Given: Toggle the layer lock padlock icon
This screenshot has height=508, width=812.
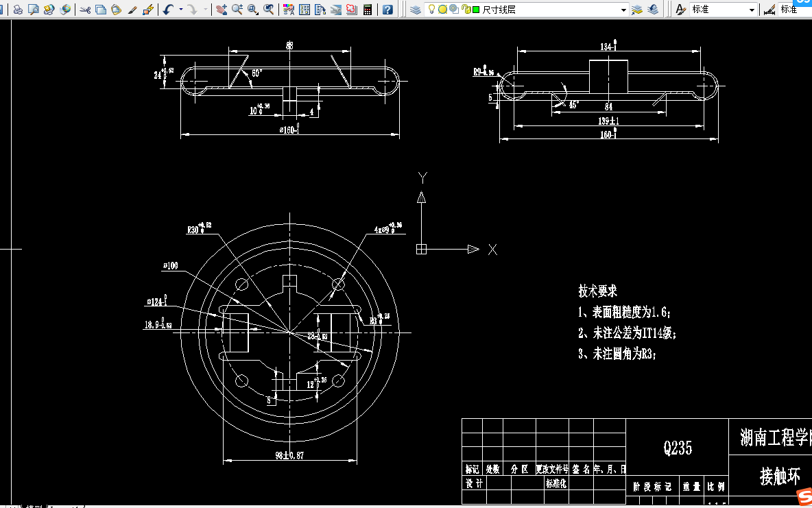Looking at the screenshot, I should [465, 10].
